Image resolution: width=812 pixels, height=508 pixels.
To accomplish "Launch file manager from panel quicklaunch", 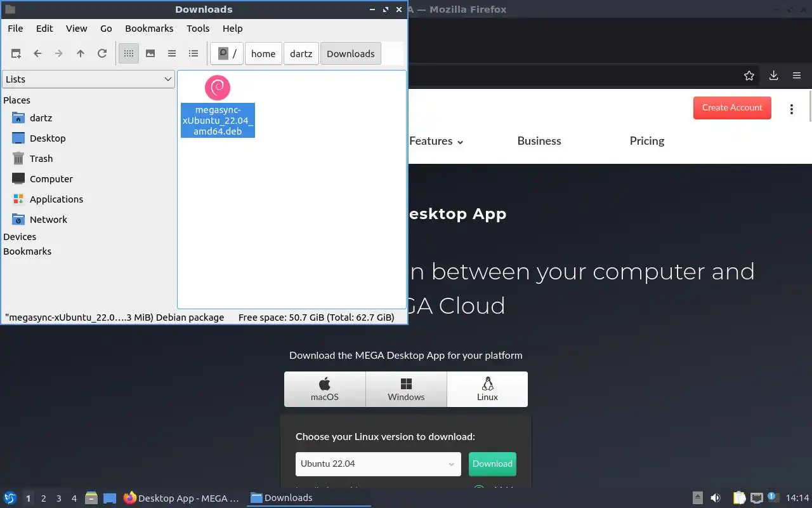I will 91,498.
